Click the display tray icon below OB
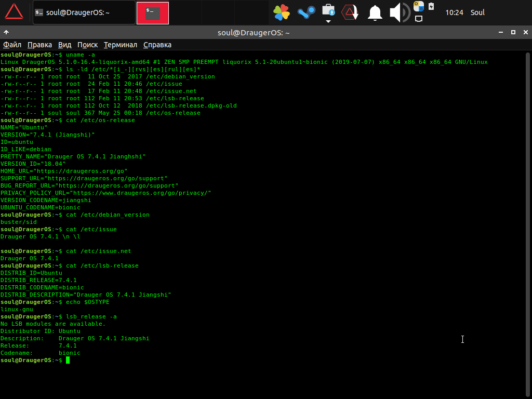Image resolution: width=532 pixels, height=399 pixels. tap(419, 19)
